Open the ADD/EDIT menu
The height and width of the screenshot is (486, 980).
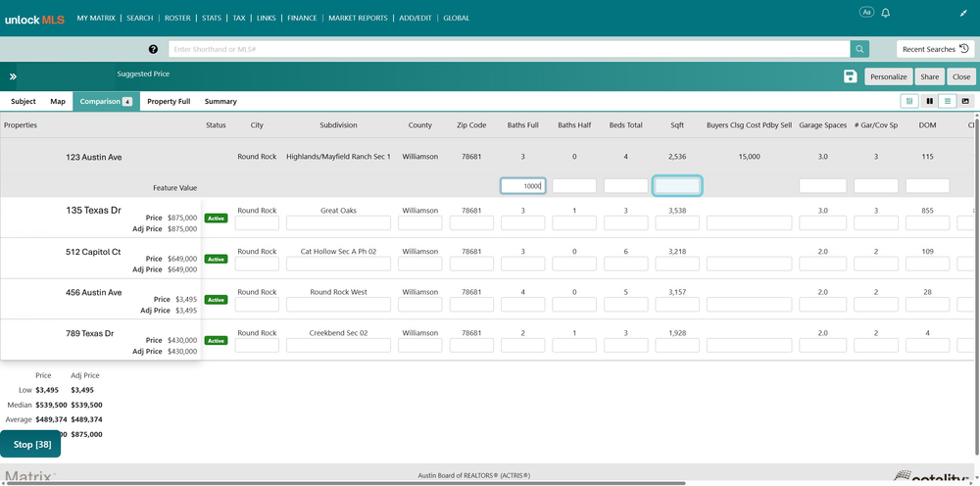(415, 18)
